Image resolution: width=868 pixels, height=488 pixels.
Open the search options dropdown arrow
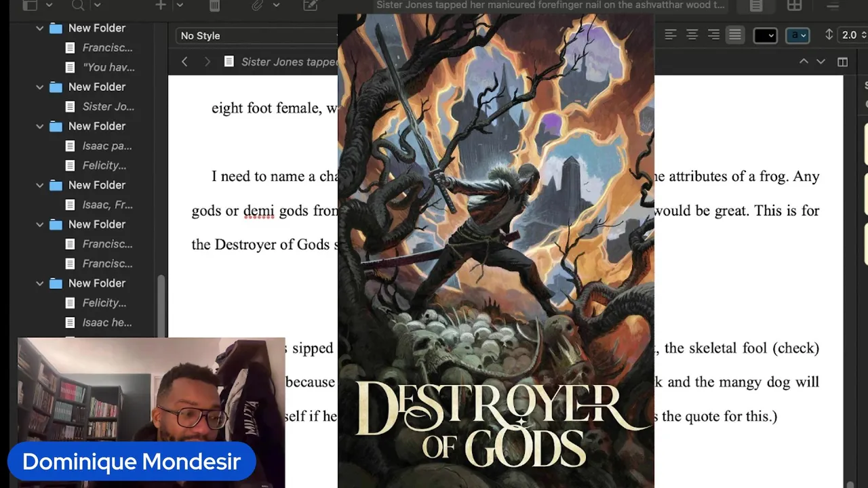(x=97, y=5)
